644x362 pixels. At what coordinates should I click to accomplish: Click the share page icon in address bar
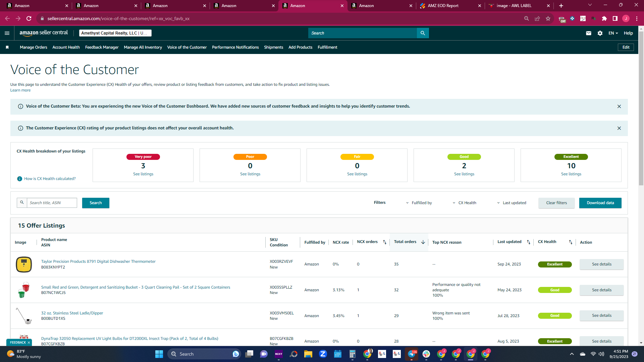click(537, 19)
